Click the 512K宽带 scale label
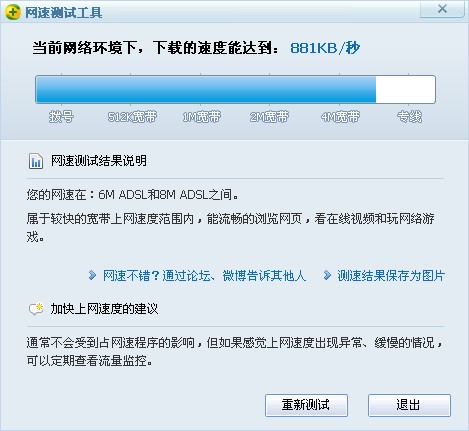The height and width of the screenshot is (431, 469). point(132,117)
